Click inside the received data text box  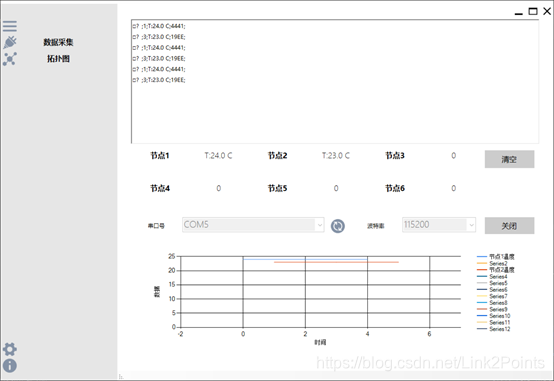click(335, 81)
